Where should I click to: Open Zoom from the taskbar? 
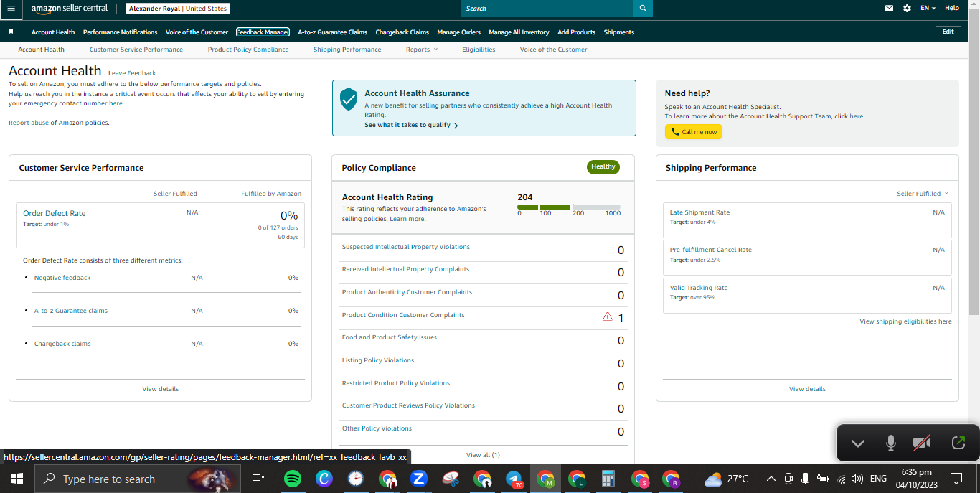[x=419, y=479]
